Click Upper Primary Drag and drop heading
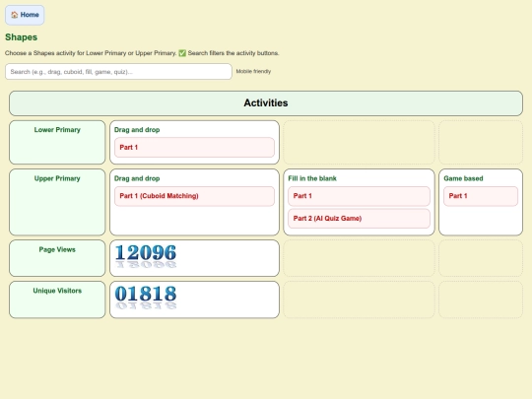The height and width of the screenshot is (399, 532). (137, 178)
